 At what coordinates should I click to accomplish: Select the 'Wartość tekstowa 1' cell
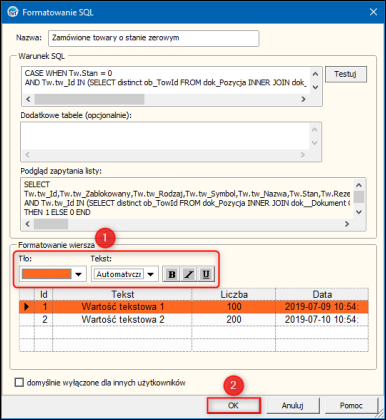(x=122, y=307)
